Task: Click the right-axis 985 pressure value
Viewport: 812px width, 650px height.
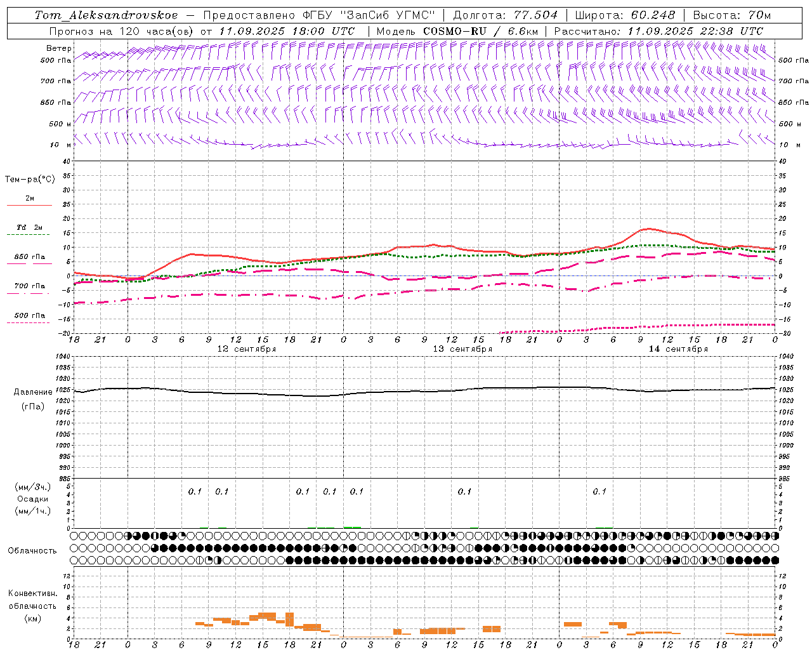Action: [786, 479]
